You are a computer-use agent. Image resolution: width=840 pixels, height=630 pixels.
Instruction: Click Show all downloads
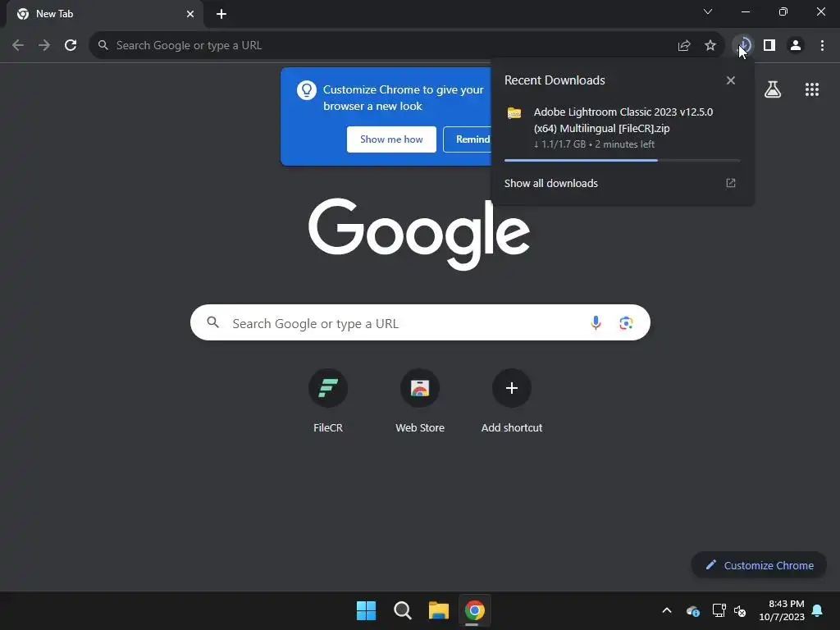pyautogui.click(x=550, y=183)
